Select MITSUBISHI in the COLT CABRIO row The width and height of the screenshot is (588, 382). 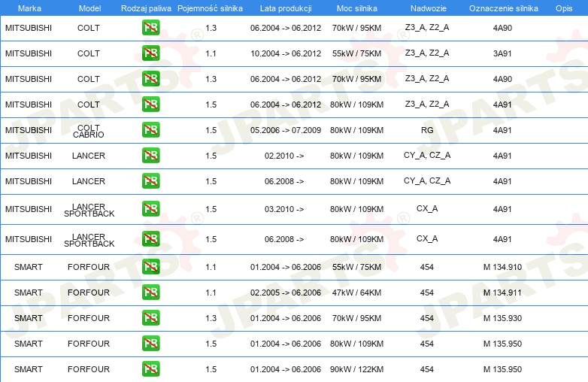pyautogui.click(x=29, y=130)
